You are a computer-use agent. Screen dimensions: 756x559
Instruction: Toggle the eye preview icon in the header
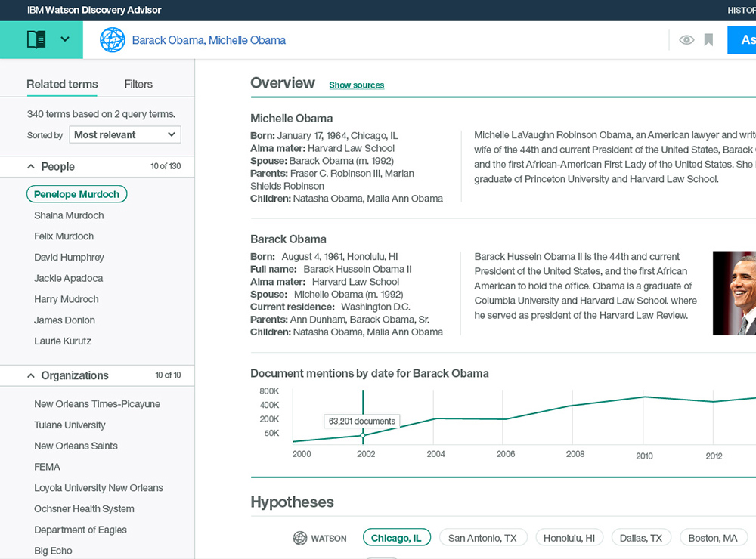click(x=686, y=39)
